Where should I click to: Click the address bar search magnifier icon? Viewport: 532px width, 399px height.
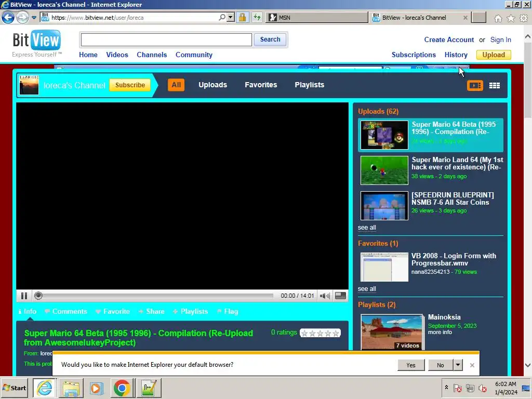tap(222, 17)
